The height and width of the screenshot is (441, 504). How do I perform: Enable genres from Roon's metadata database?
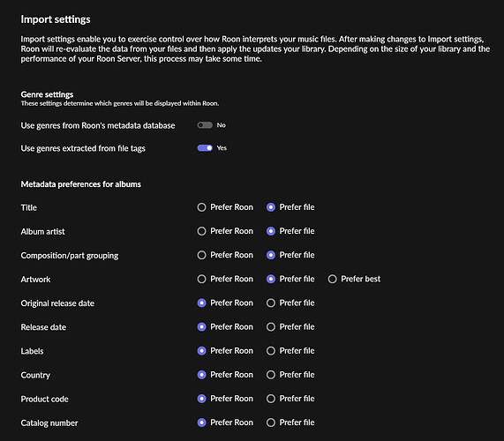click(x=205, y=125)
